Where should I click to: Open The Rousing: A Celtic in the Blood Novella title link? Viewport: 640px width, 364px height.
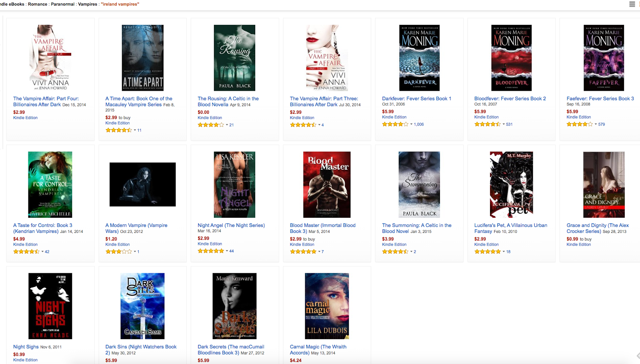pos(228,101)
